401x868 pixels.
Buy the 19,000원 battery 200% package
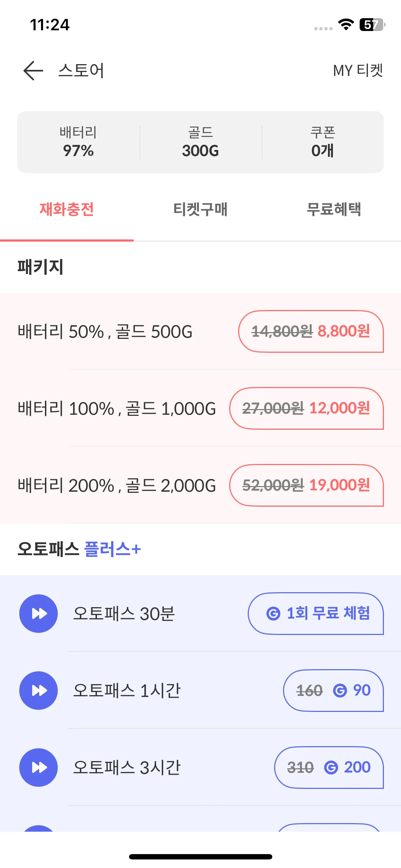307,485
